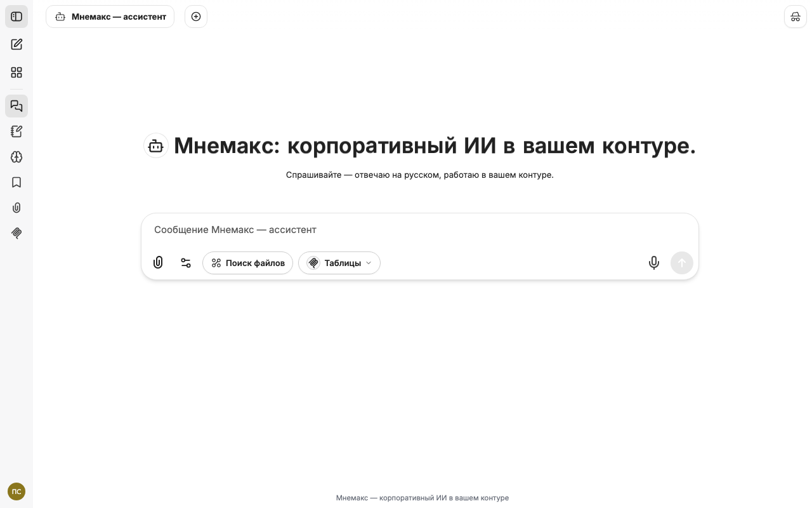Toggle Поиск файлов option
The height and width of the screenshot is (508, 812).
[x=247, y=263]
